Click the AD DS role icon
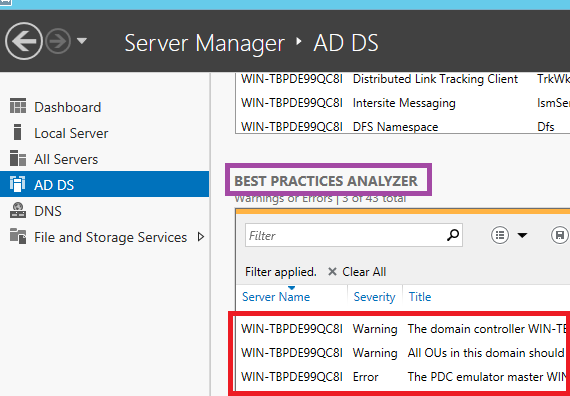Image resolution: width=570 pixels, height=396 pixels. [17, 184]
